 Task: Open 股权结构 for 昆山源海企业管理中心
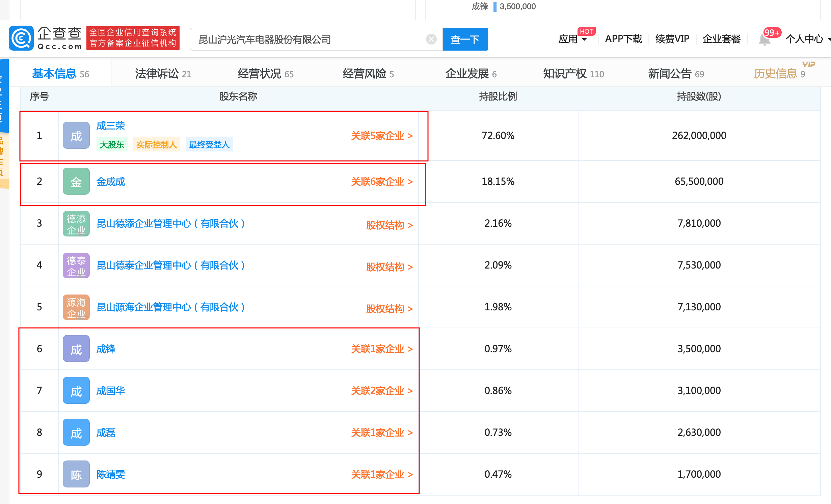point(390,308)
